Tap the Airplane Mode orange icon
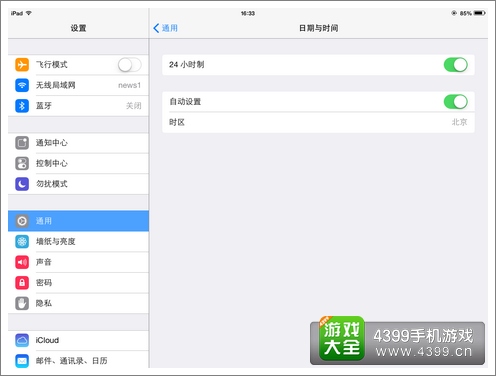Image resolution: width=496 pixels, height=376 pixels. point(22,65)
